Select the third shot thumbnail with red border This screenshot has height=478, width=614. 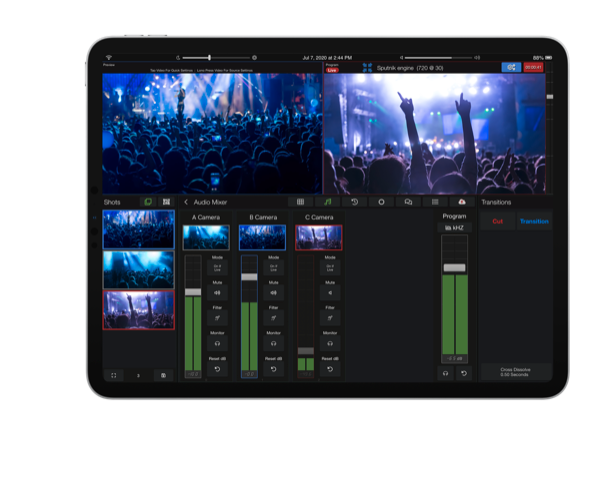138,310
